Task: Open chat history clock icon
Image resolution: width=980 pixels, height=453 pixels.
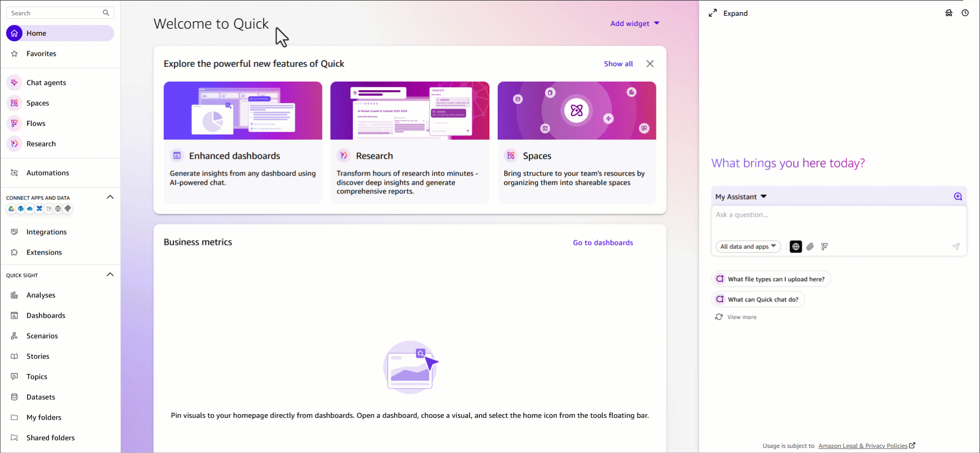Action: (965, 13)
